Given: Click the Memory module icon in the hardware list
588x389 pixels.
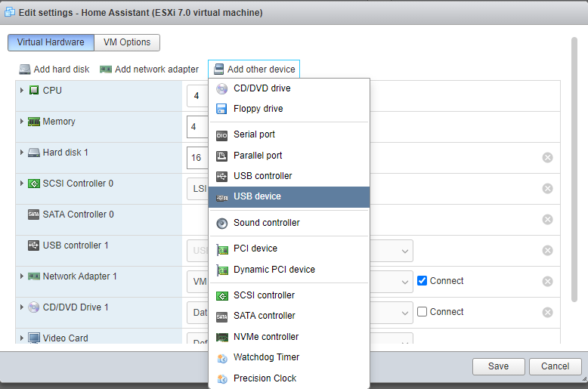Looking at the screenshot, I should coord(34,122).
